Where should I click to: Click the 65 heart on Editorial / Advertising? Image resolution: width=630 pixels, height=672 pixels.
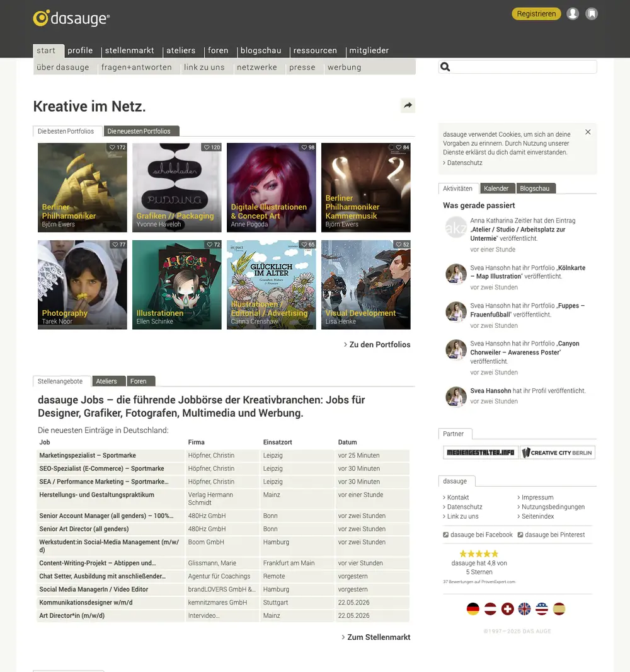pyautogui.click(x=307, y=245)
